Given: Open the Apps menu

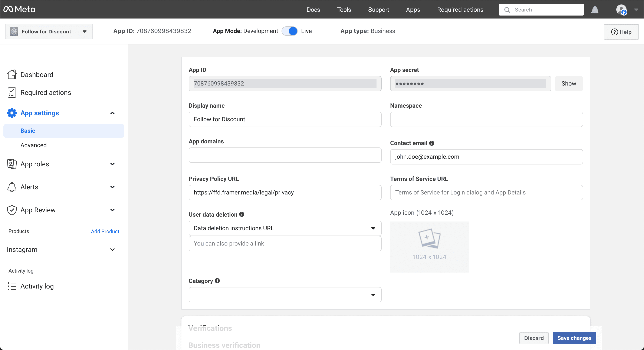Looking at the screenshot, I should click(x=413, y=10).
